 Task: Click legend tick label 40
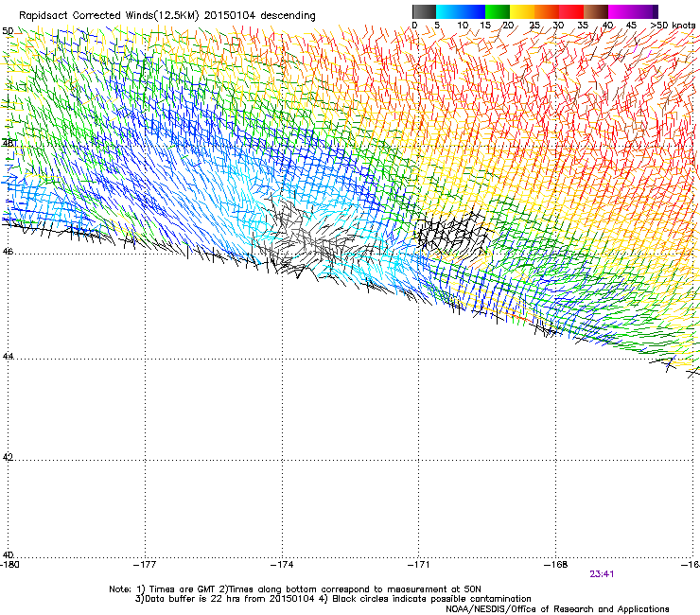tap(607, 26)
